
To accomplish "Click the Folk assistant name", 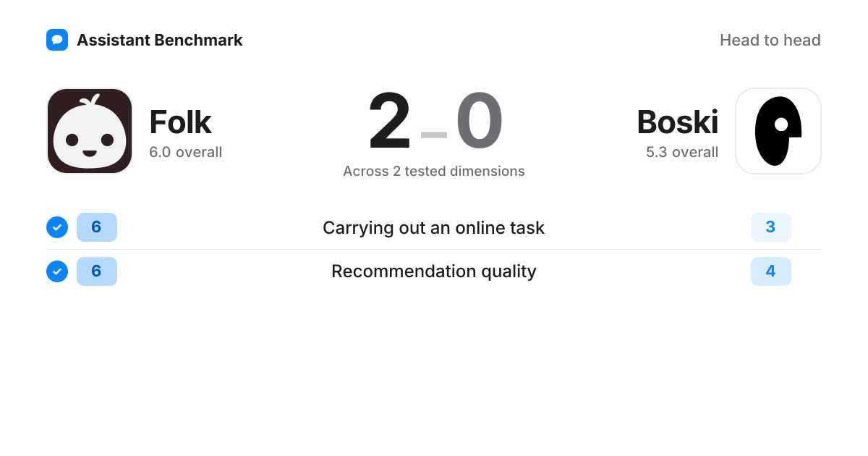I will point(180,122).
